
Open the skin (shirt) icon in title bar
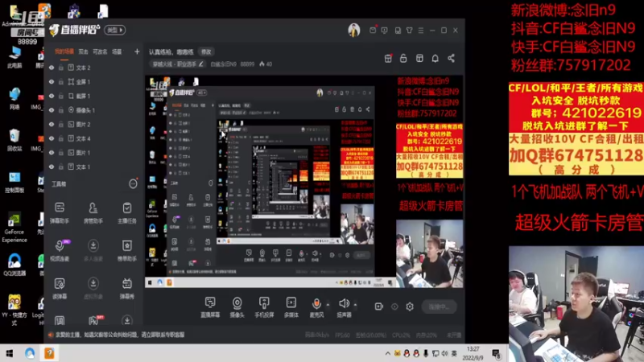410,31
